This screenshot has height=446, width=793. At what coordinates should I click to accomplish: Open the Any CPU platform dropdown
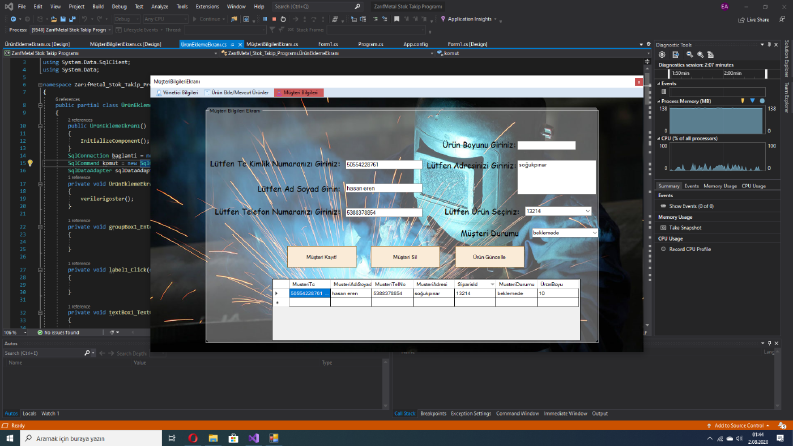coord(165,19)
